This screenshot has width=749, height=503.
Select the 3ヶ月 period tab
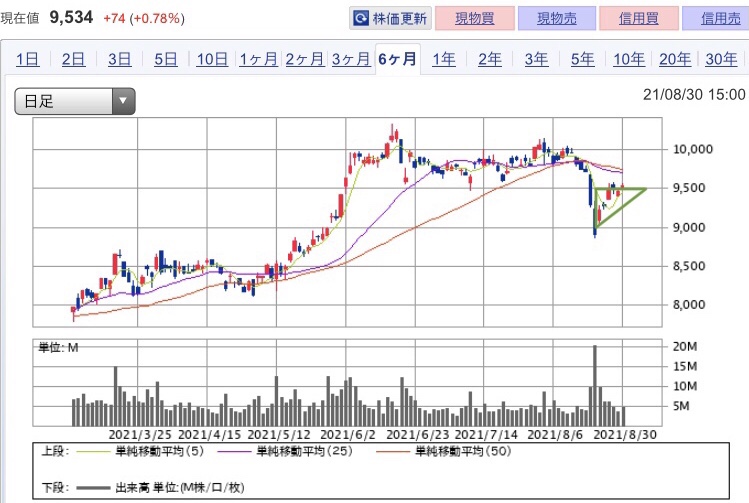click(351, 59)
